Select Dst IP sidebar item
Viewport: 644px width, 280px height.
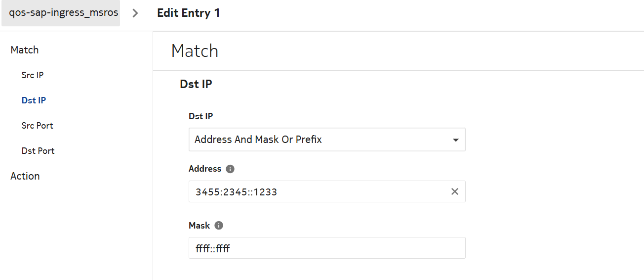pos(34,100)
